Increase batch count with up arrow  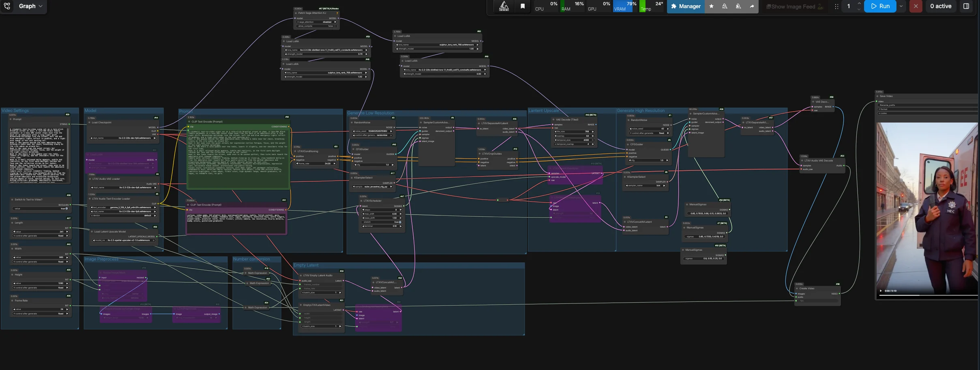(x=859, y=4)
